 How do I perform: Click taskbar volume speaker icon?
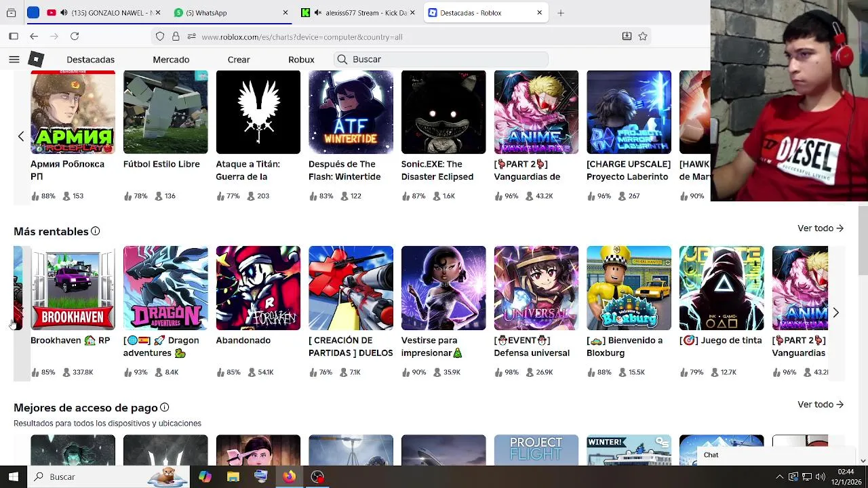(820, 476)
